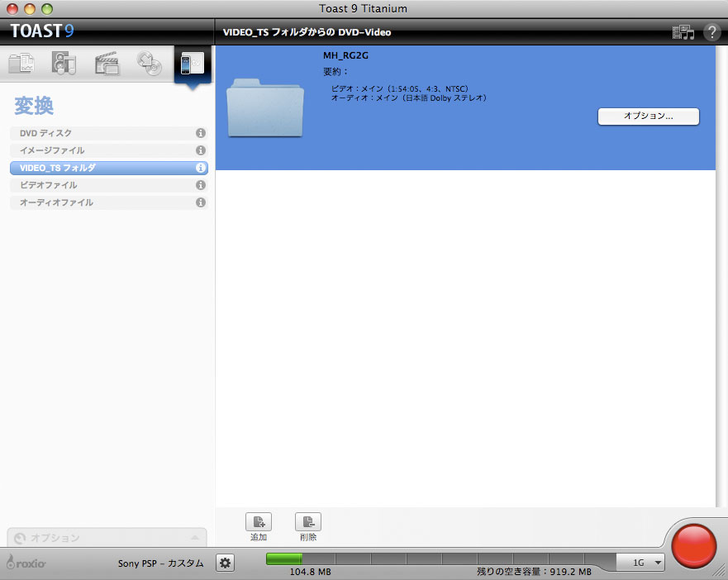Open the gear settings for Sony PSP
This screenshot has height=580, width=728.
coord(226,563)
